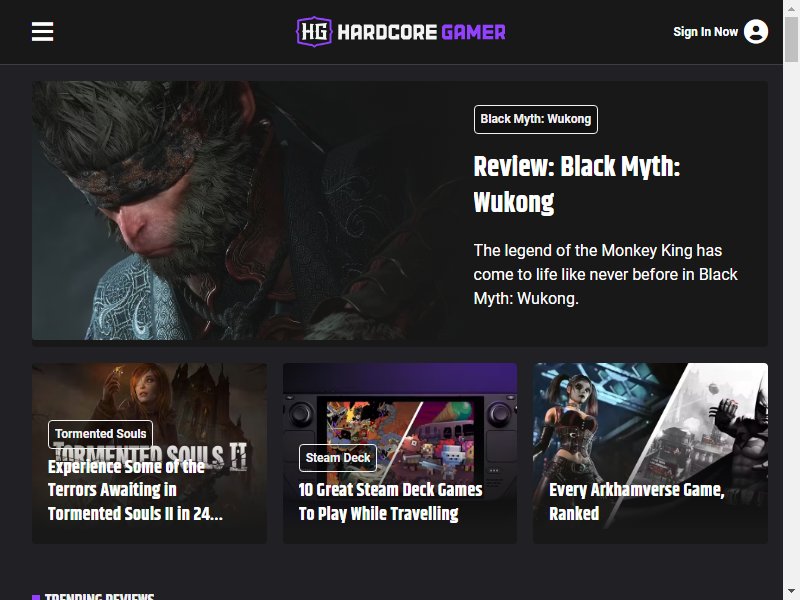This screenshot has width=800, height=600.
Task: Click the scrollbar down arrow
Action: click(791, 592)
